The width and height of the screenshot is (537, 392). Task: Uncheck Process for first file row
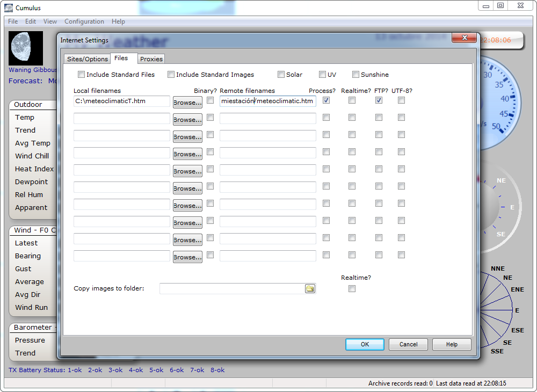[326, 100]
